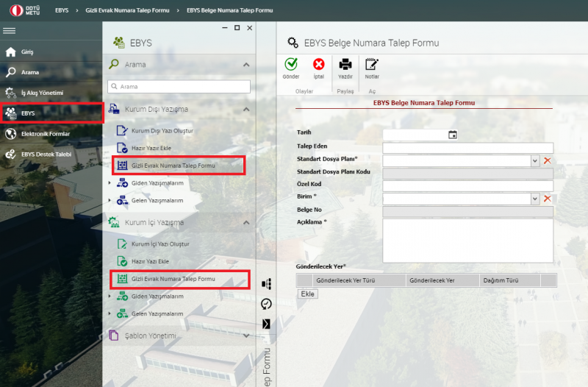Image resolution: width=588 pixels, height=387 pixels.
Task: Open İş Akış Yönetimi
Action: [x=51, y=93]
